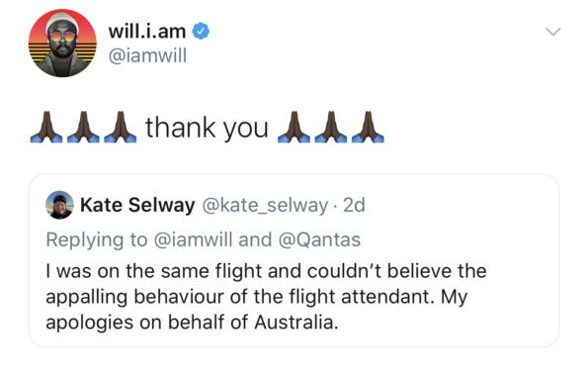588x373 pixels.
Task: Open the @iamwill handle
Action: (147, 56)
